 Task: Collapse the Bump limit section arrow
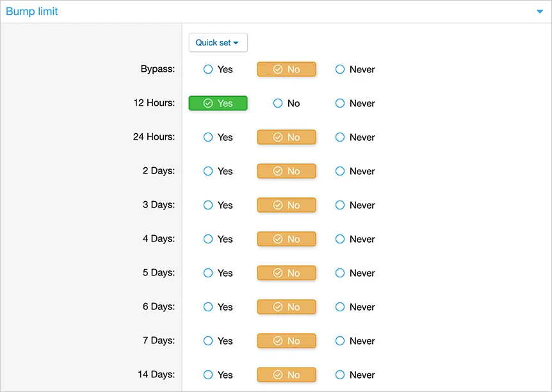(539, 12)
